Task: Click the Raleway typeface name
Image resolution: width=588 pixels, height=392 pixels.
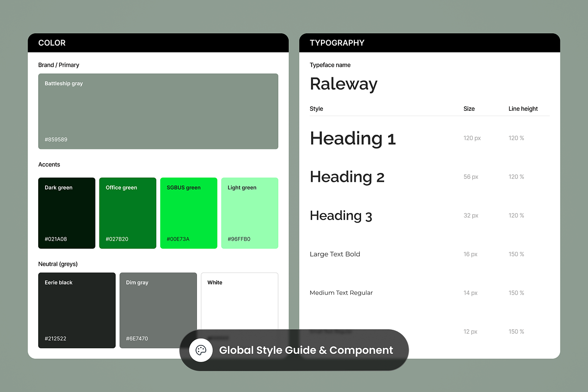Action: [x=343, y=84]
